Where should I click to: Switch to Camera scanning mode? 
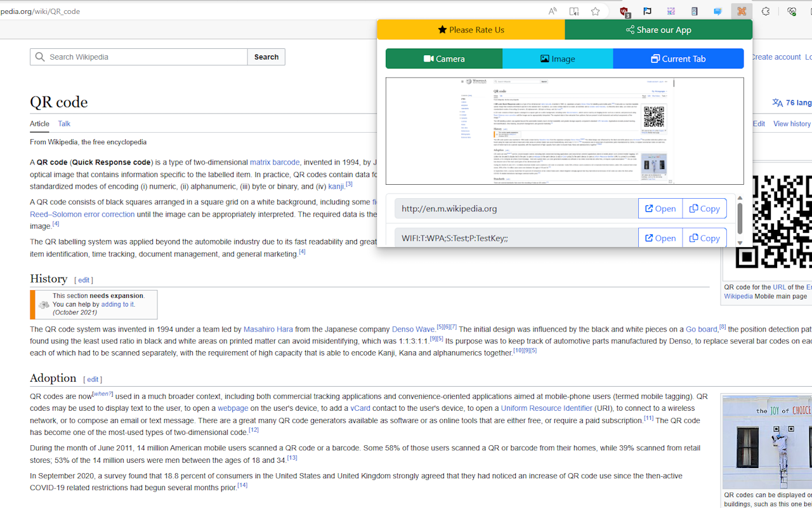click(443, 58)
